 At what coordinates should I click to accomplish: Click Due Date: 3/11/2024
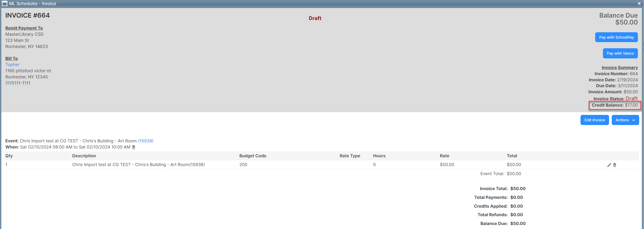617,86
